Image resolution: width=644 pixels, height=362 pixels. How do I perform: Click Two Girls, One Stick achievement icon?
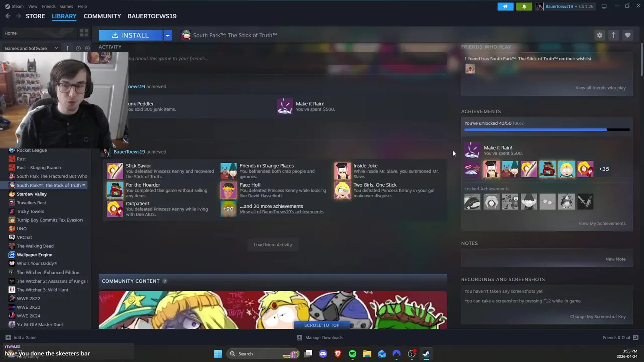[342, 190]
